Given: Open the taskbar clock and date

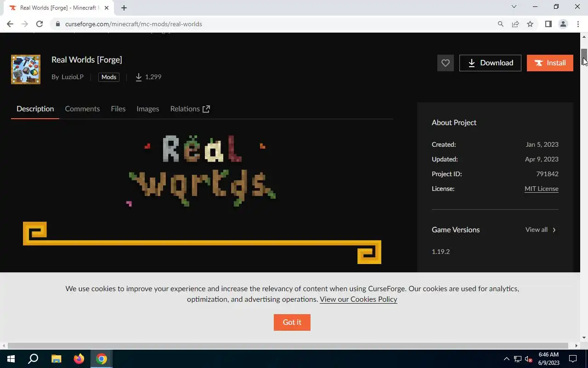Looking at the screenshot, I should (548, 359).
